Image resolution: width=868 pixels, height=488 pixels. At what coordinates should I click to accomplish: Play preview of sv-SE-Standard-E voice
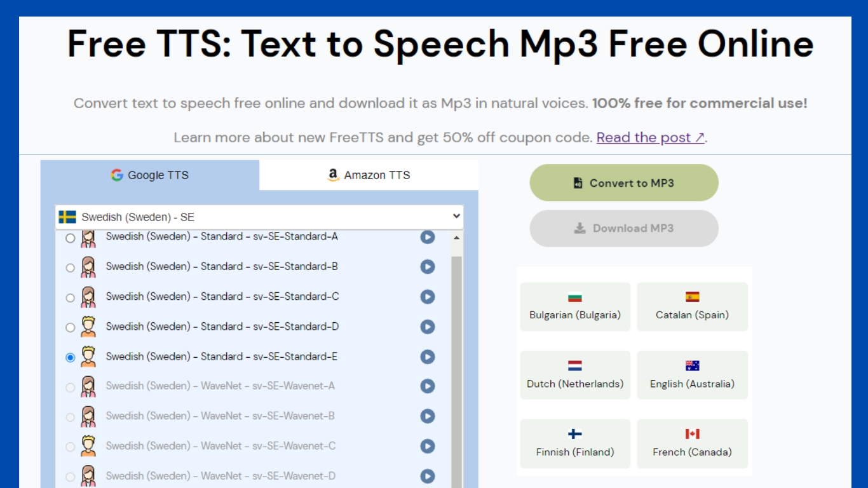[428, 357]
